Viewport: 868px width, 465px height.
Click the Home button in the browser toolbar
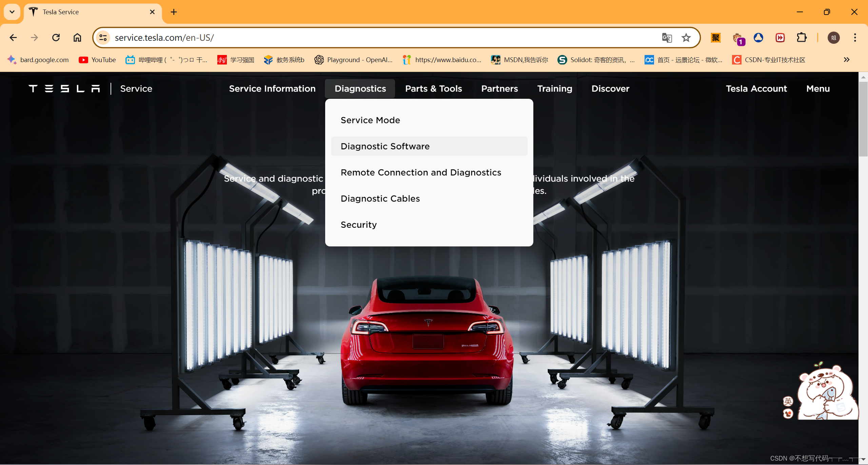click(x=77, y=38)
